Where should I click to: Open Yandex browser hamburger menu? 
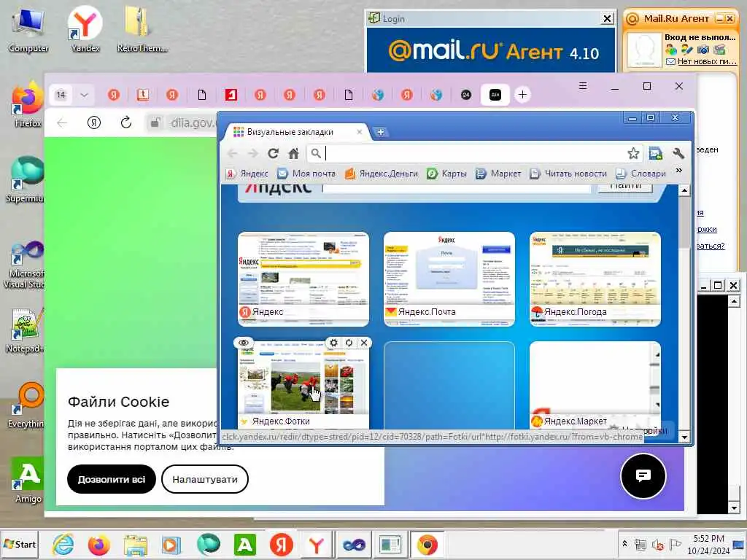coord(583,86)
